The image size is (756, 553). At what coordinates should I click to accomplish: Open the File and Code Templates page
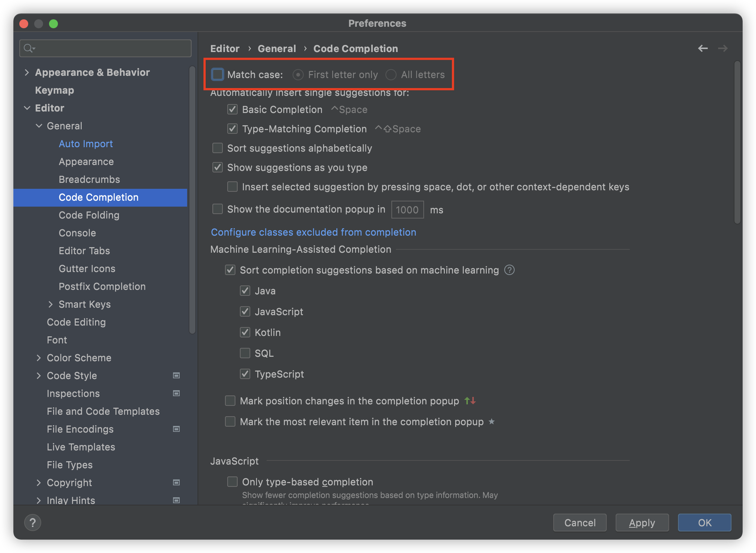coord(103,411)
